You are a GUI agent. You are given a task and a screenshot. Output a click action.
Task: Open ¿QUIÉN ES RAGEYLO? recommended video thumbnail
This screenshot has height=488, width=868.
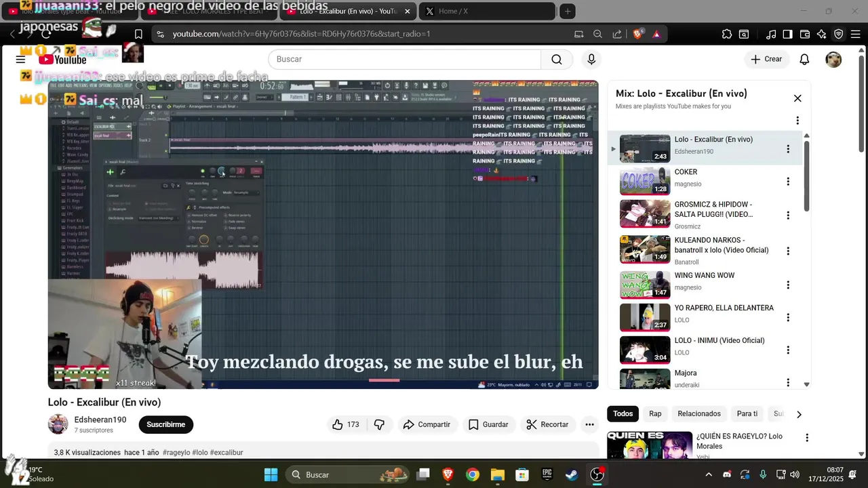(650, 444)
